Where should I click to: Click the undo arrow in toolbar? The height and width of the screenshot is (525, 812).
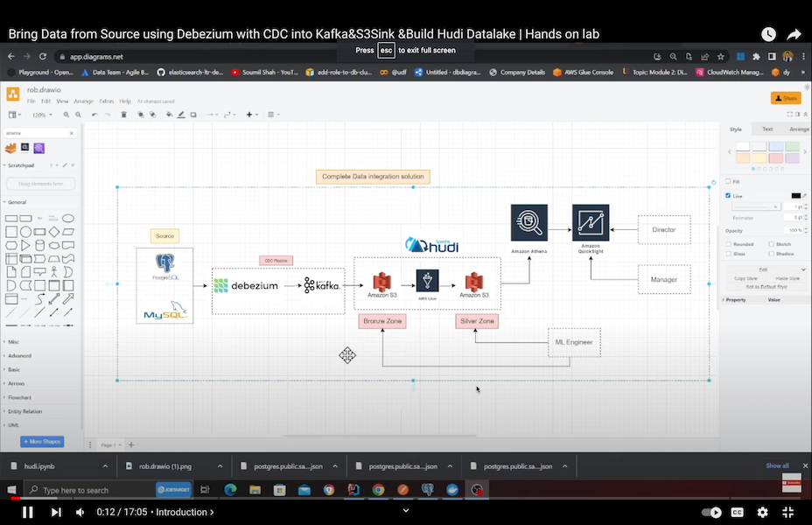[x=94, y=115]
